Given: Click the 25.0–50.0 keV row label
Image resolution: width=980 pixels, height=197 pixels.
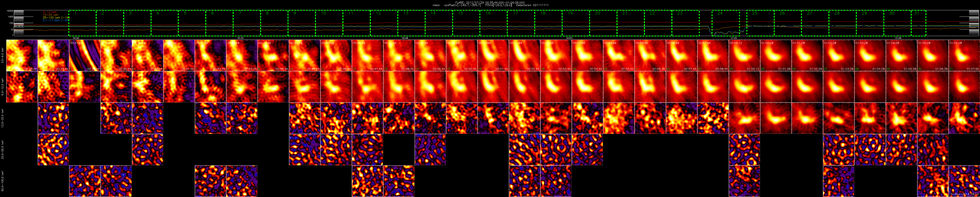Looking at the screenshot, I should point(3,150).
